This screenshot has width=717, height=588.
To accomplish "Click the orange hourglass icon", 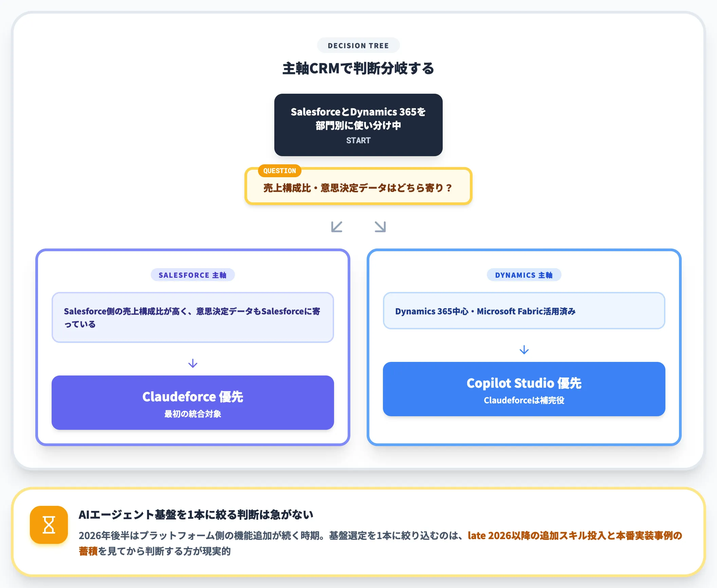I will (49, 525).
